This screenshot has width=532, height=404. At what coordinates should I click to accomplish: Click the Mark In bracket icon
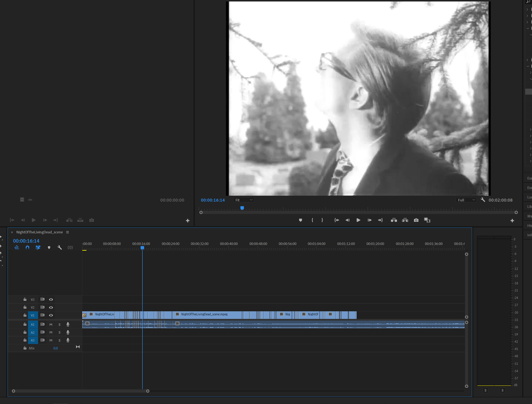[x=312, y=220]
